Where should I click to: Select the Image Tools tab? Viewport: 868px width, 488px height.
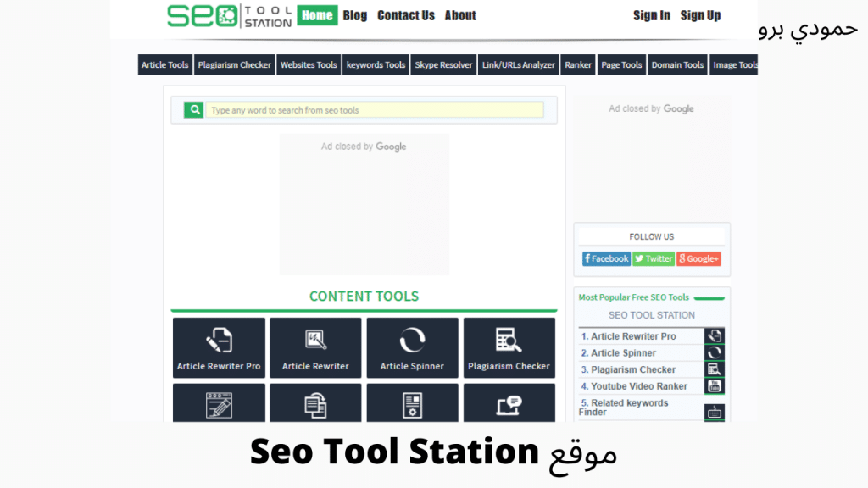733,64
